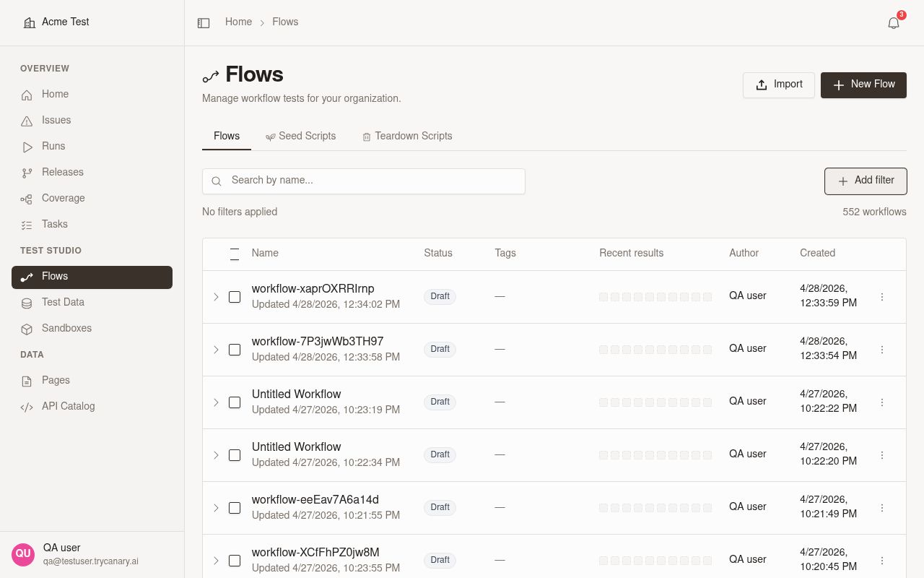Click the API Catalog code icon
Image resolution: width=924 pixels, height=578 pixels.
[x=27, y=407]
